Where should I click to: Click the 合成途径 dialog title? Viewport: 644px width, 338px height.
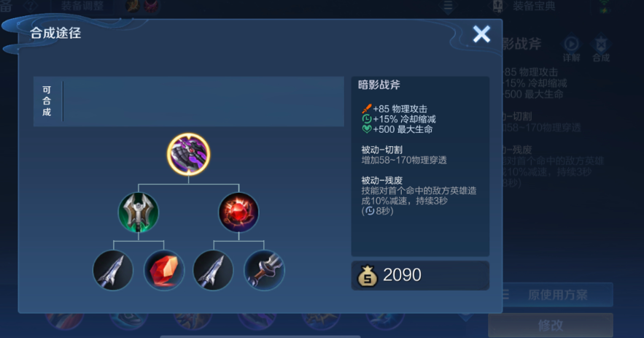[55, 33]
